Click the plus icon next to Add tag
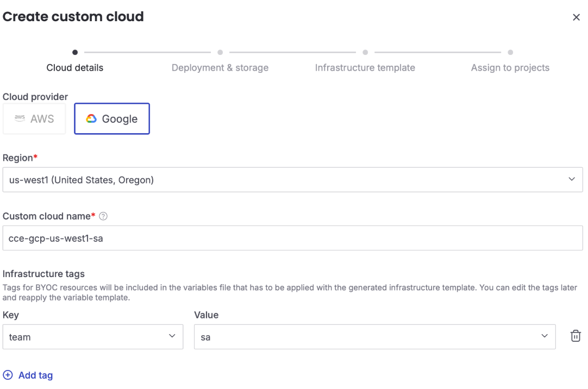This screenshot has height=389, width=588. coord(8,375)
